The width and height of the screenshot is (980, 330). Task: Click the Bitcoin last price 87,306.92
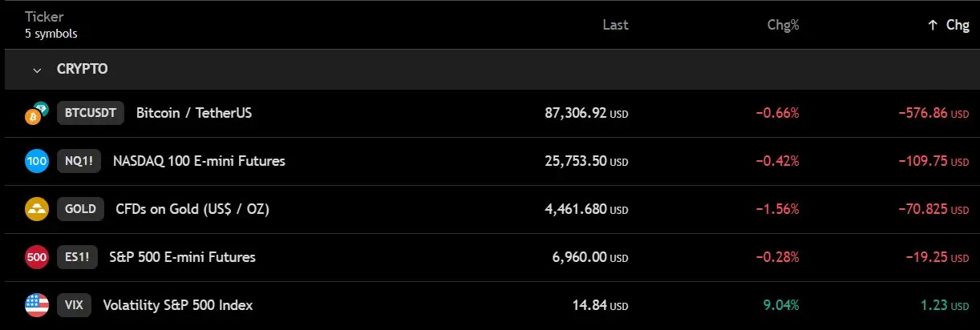(575, 113)
